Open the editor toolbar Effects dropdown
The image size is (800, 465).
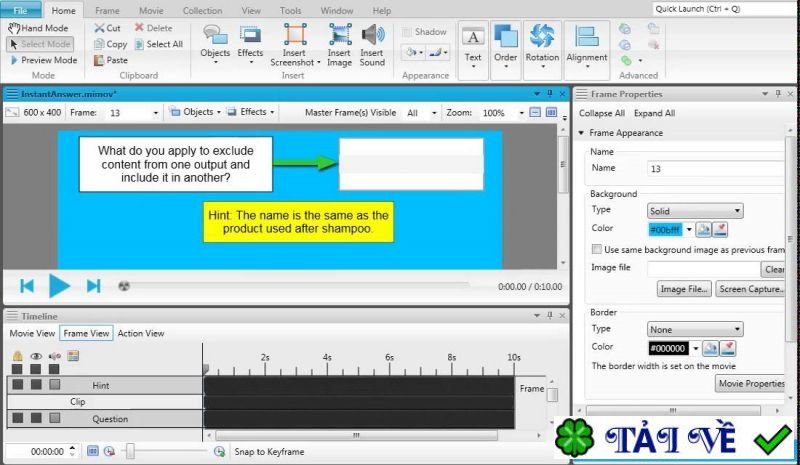tap(251, 112)
